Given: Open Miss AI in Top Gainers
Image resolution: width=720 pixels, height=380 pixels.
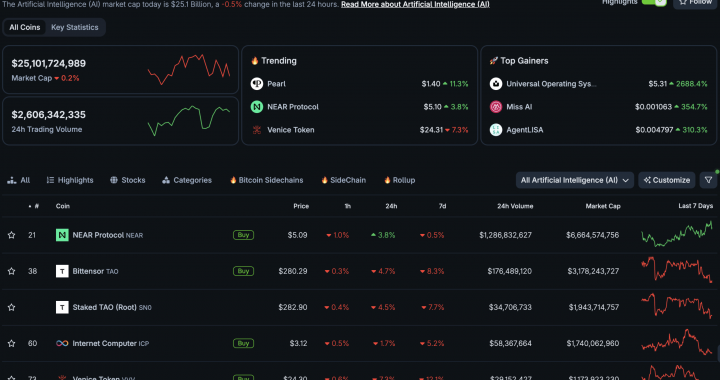Looking at the screenshot, I should pos(519,106).
